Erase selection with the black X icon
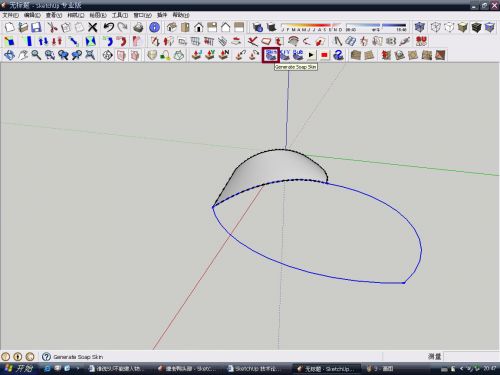500x375 pixels. pos(93,27)
